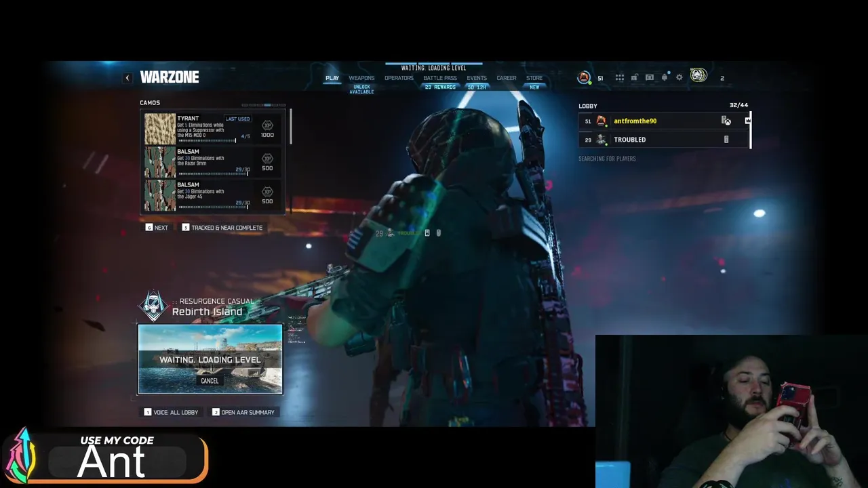Open the nine-dot grid menu icon
Viewport: 868px width, 488px height.
click(619, 78)
